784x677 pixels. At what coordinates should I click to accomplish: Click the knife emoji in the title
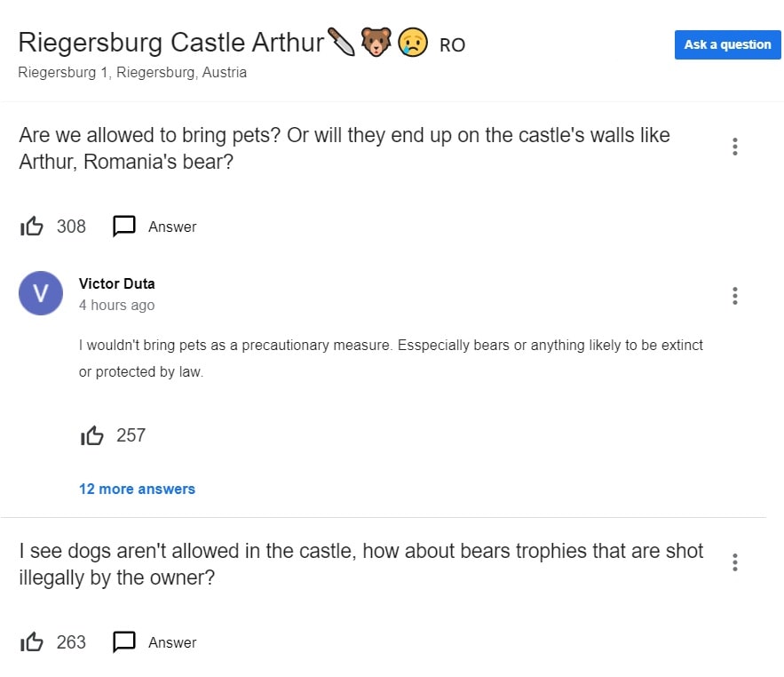click(x=341, y=42)
